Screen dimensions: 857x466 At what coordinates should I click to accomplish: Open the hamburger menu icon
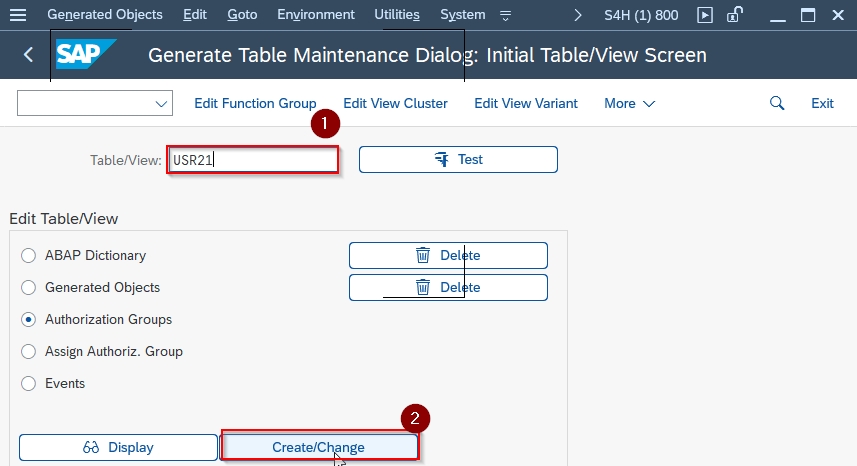(x=18, y=15)
